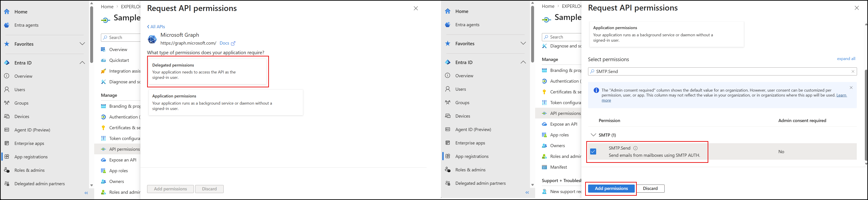This screenshot has width=868, height=200.
Task: Clear the SMTP.Send search text
Action: pyautogui.click(x=853, y=71)
